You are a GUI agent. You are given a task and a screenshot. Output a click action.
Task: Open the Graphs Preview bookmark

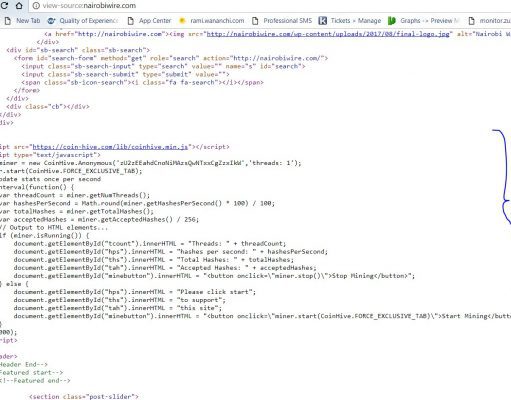pos(424,21)
